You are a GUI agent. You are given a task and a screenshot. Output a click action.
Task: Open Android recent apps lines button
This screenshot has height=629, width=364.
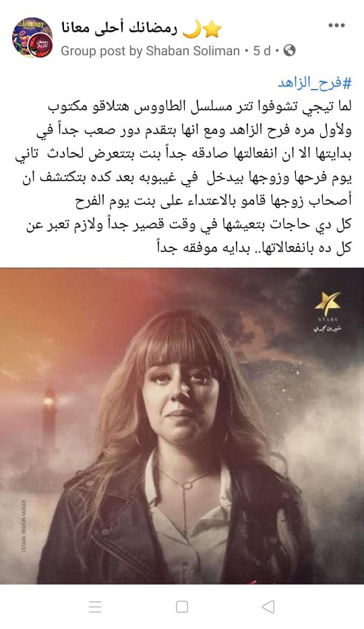(95, 607)
